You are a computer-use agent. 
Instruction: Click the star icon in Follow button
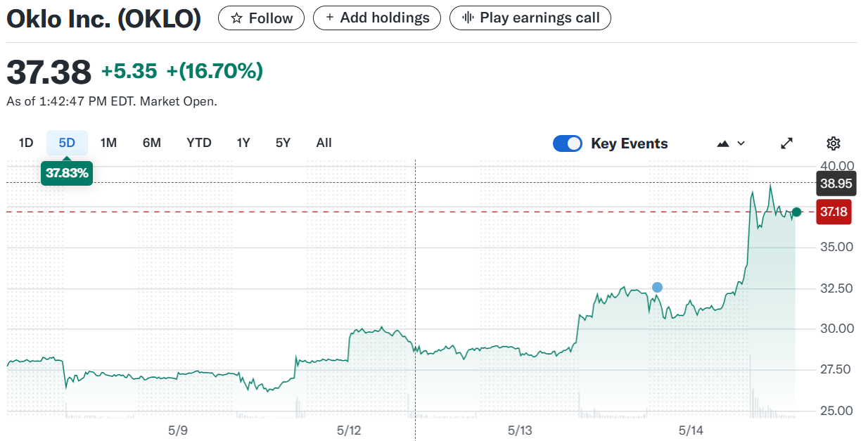point(236,18)
